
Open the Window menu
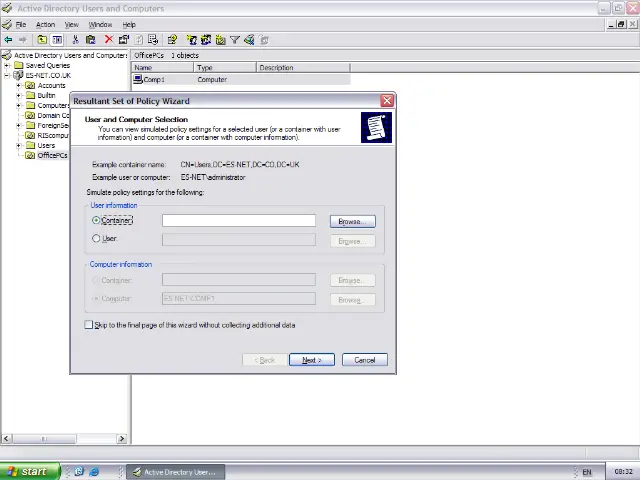click(x=100, y=24)
